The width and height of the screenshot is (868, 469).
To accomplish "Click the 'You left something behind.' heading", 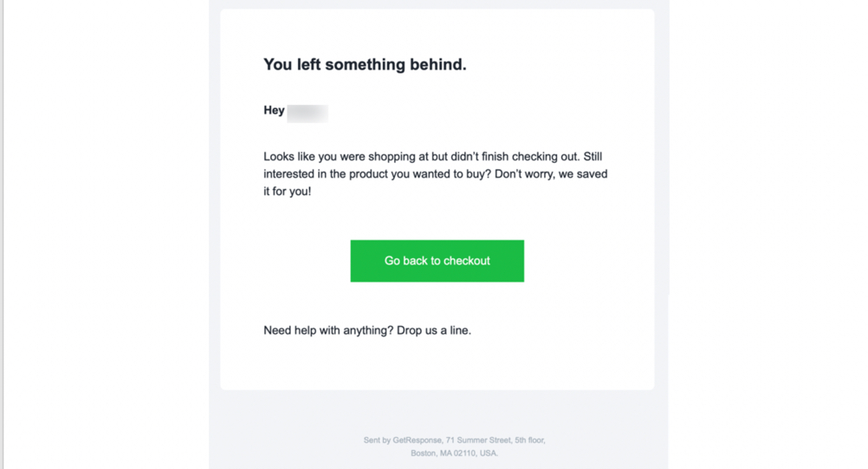I will point(365,65).
